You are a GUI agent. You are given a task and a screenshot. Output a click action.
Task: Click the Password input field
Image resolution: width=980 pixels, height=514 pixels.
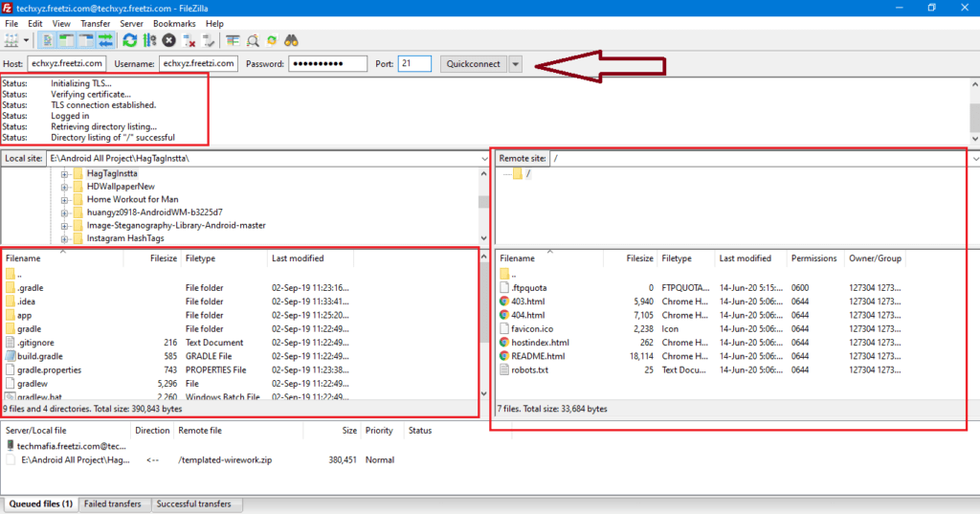(x=327, y=64)
